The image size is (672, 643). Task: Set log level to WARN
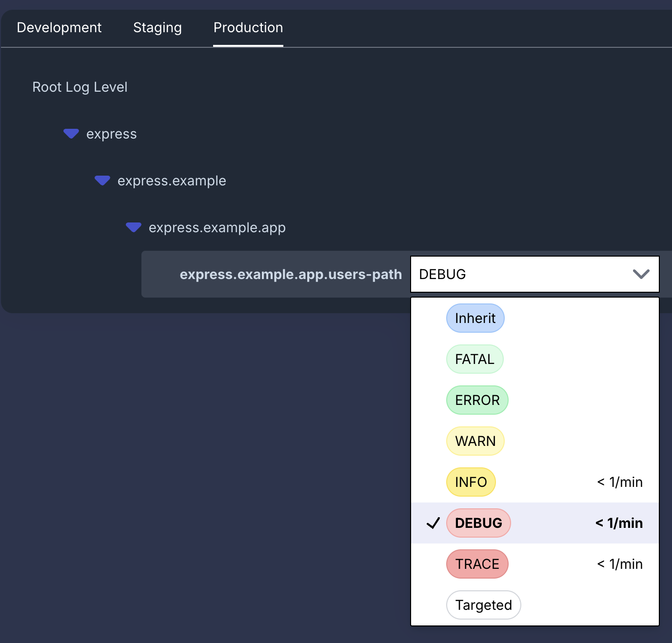coord(475,441)
